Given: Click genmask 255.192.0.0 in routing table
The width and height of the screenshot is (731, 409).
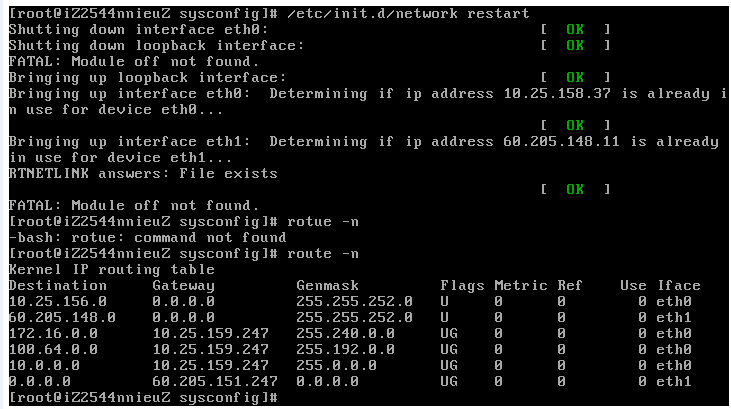Looking at the screenshot, I should pyautogui.click(x=345, y=349).
